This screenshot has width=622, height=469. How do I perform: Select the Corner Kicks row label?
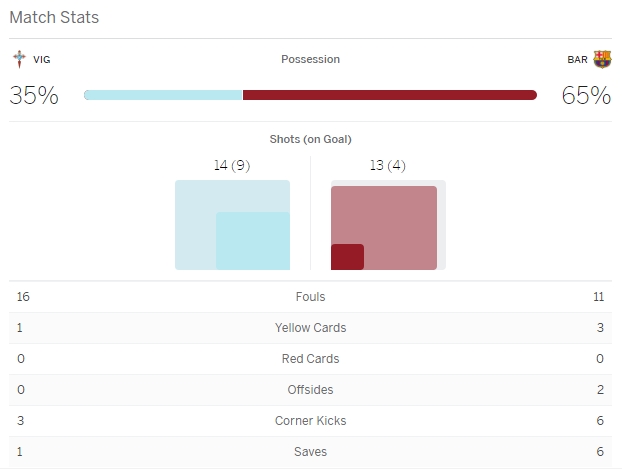point(311,421)
